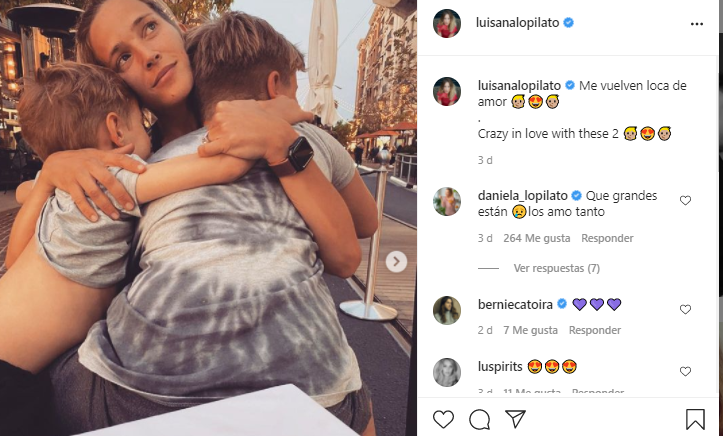Open the comment speech bubble icon
The width and height of the screenshot is (723, 436).
(x=480, y=419)
